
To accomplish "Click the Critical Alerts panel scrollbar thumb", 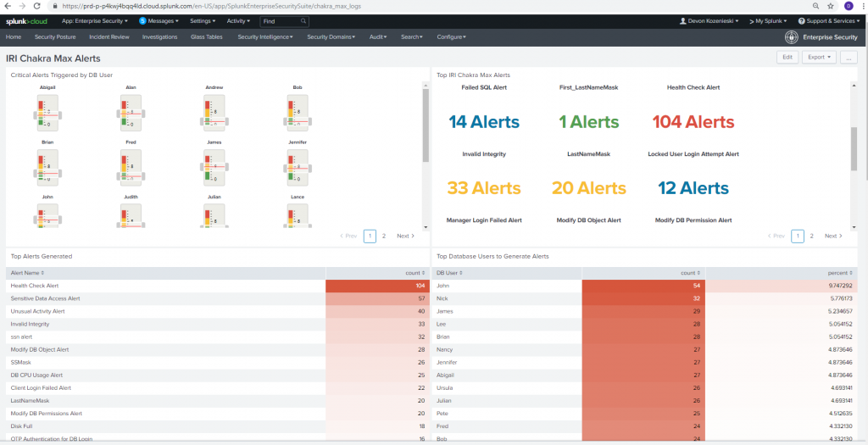I will (x=426, y=125).
